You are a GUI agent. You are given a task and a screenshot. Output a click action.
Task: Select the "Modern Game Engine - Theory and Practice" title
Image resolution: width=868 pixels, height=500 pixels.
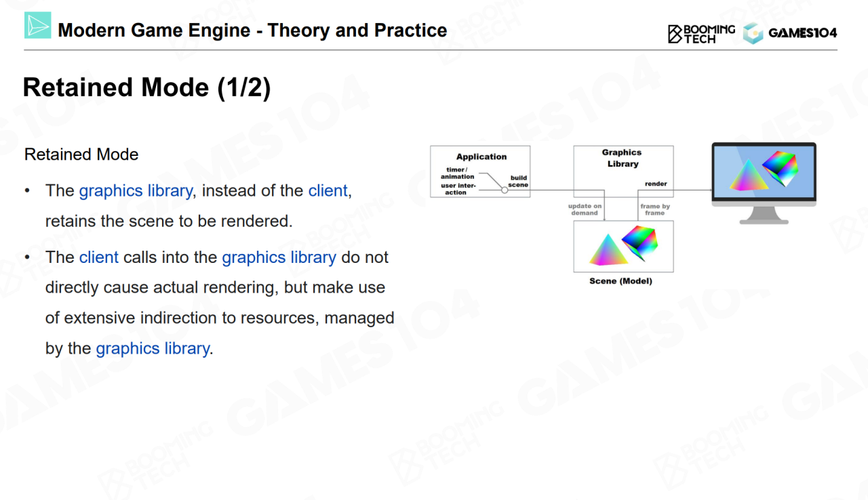[x=252, y=30]
